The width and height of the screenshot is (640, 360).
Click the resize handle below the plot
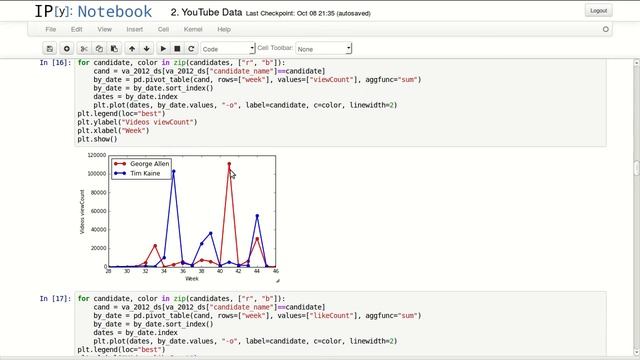click(278, 280)
